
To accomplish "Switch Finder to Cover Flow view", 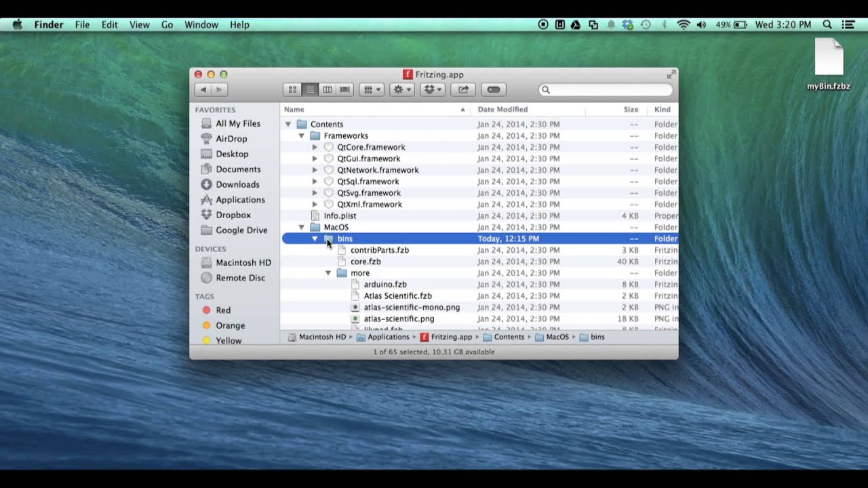I will click(345, 89).
